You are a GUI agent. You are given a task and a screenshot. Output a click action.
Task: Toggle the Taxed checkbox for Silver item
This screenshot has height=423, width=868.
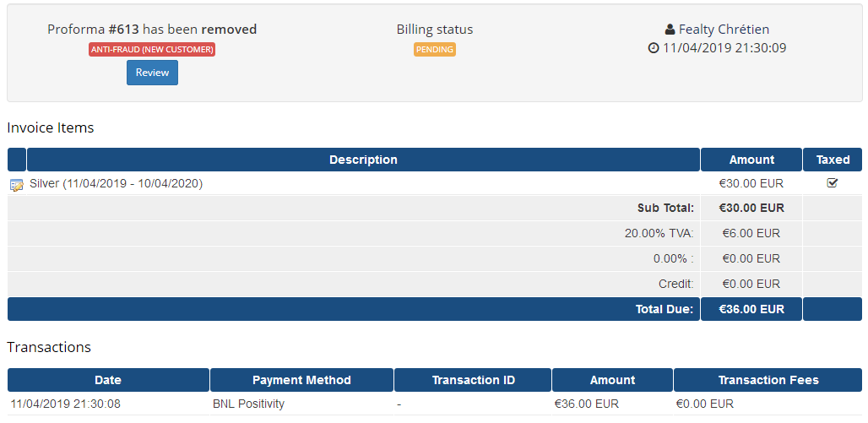tap(832, 182)
